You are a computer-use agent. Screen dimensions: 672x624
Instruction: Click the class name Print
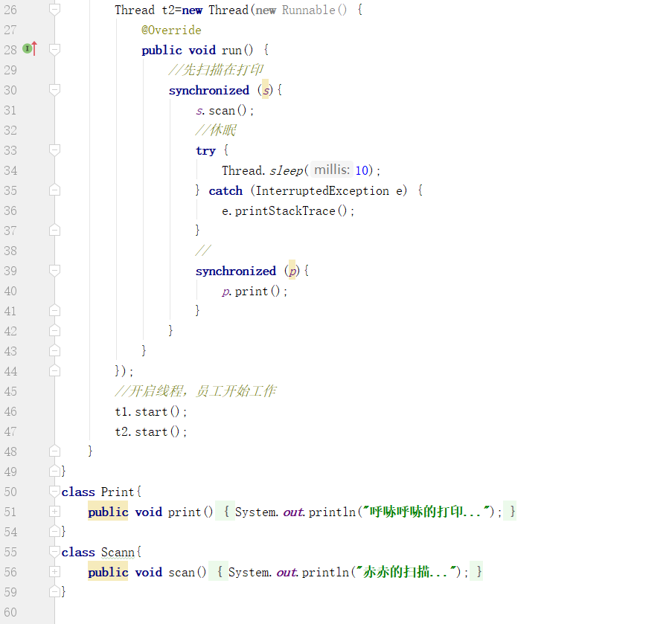118,492
